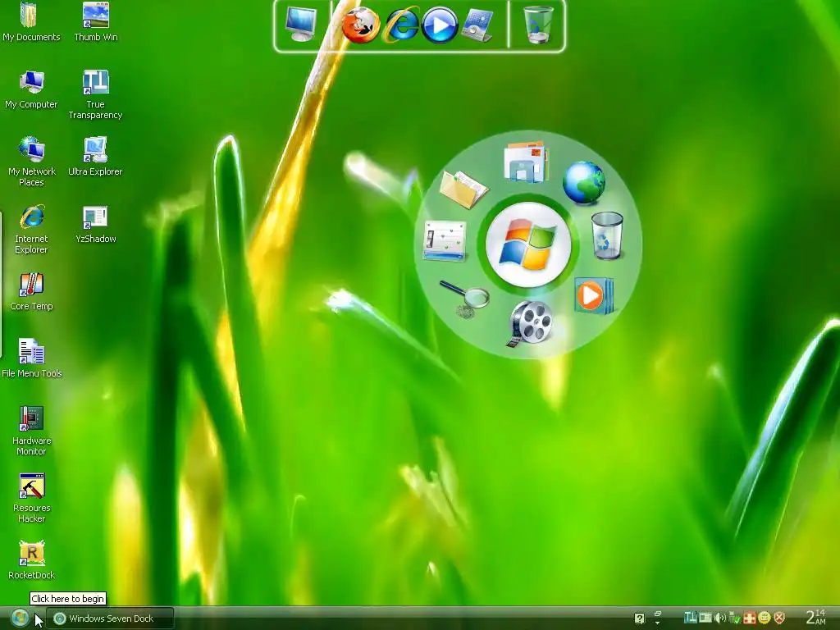Viewport: 840px width, 630px height.
Task: Click the taskbar clock showing 2:14 AM
Action: [x=815, y=618]
